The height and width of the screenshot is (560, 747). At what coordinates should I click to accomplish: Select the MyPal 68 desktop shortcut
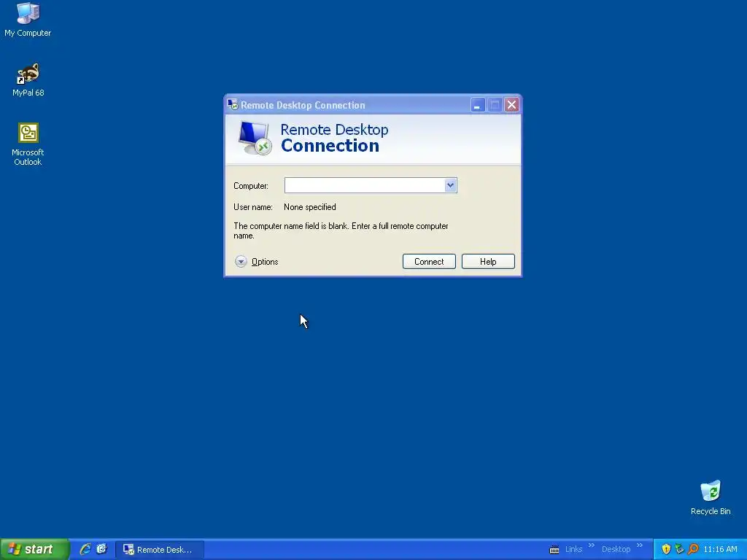(28, 80)
